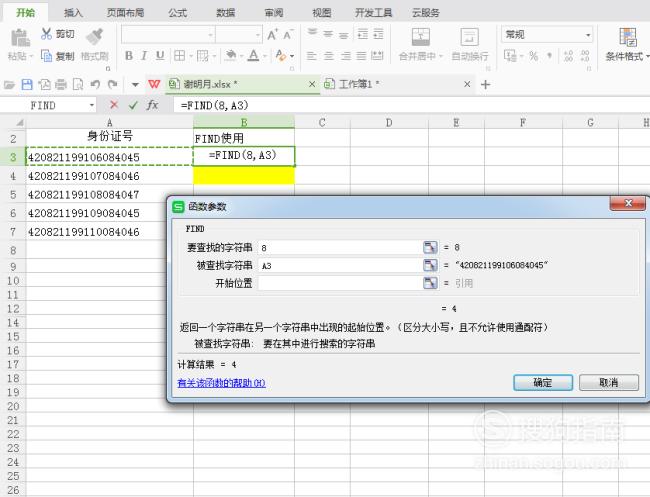Click the Conditional Formatting icon
The width and height of the screenshot is (650, 497).
628,37
